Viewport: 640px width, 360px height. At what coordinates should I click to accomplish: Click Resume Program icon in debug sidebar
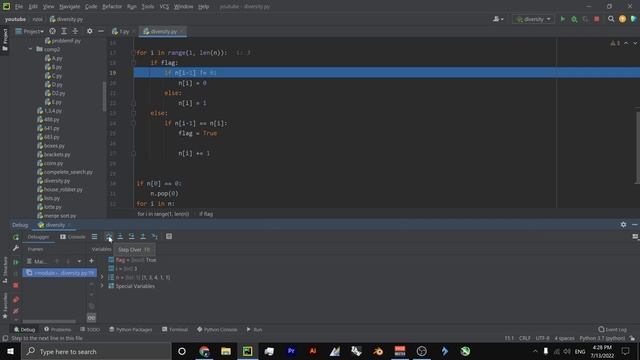tap(16, 262)
